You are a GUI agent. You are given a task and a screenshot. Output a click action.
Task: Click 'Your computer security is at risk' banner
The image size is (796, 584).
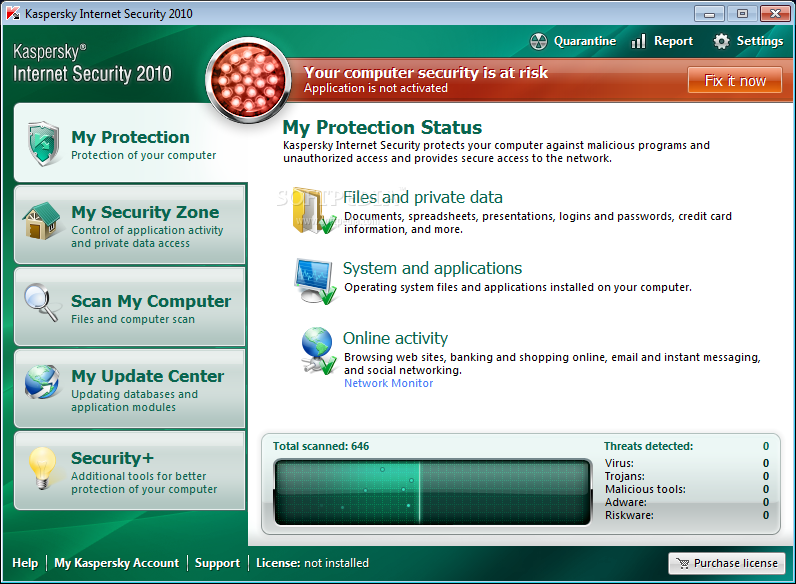pos(425,73)
